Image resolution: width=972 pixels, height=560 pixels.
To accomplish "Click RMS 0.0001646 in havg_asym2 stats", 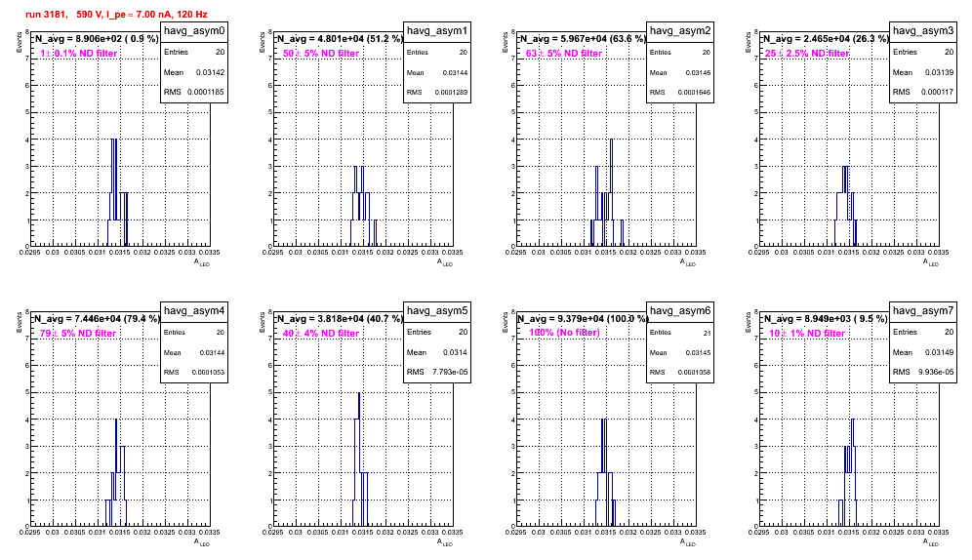I will coord(680,93).
